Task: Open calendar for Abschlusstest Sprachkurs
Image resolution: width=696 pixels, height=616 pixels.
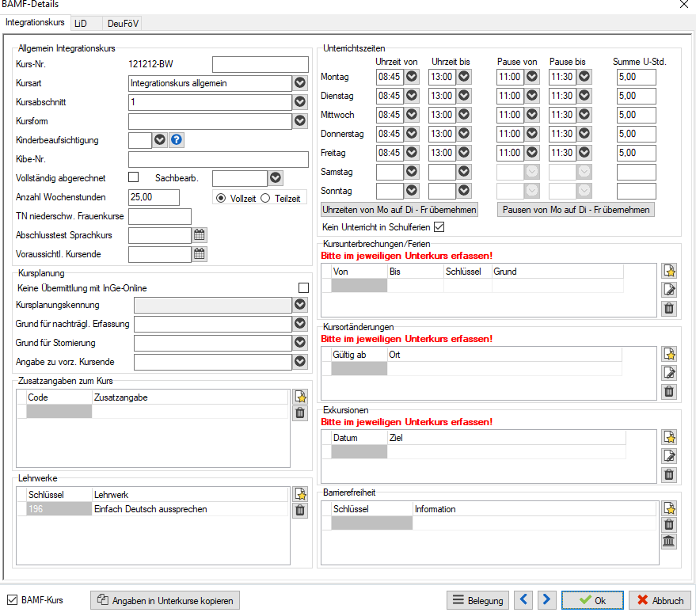Action: (x=200, y=235)
